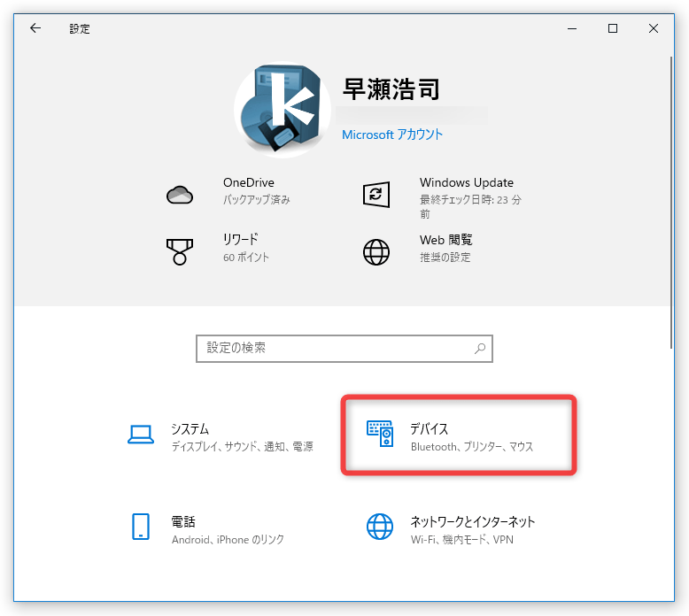
Task: Click the search magnifier icon
Action: coord(480,349)
